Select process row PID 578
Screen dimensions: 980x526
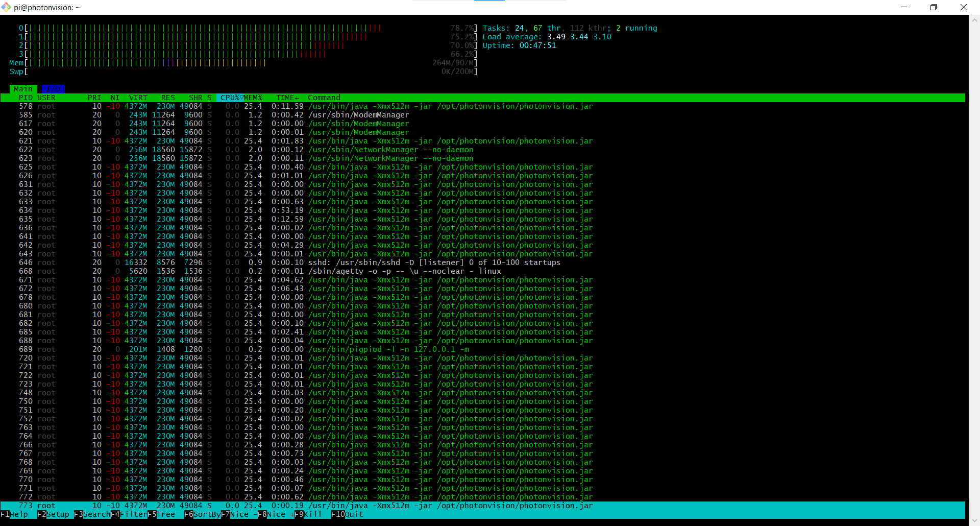coord(483,106)
